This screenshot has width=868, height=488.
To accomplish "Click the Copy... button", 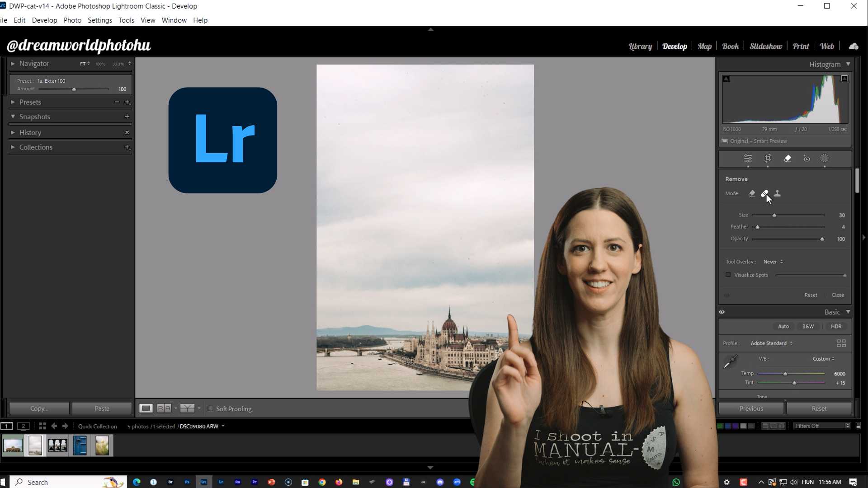I will pyautogui.click(x=39, y=408).
